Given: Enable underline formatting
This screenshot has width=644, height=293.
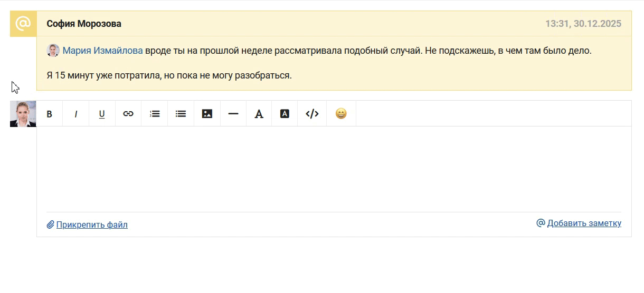Looking at the screenshot, I should tap(102, 114).
